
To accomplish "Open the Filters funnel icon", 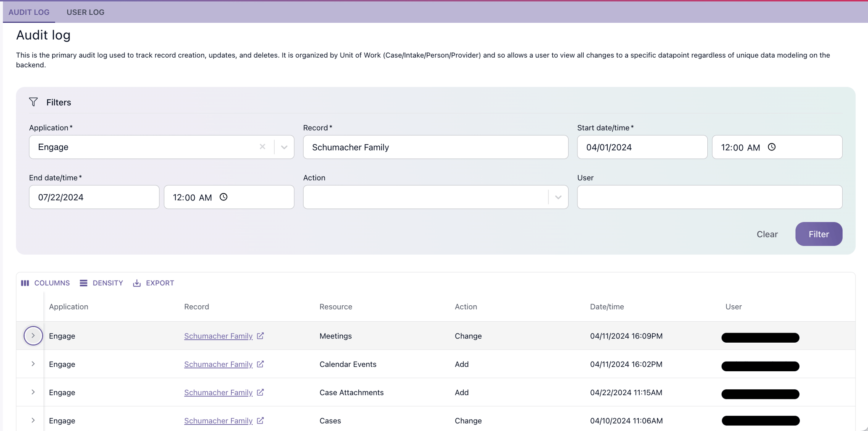I will [x=34, y=102].
